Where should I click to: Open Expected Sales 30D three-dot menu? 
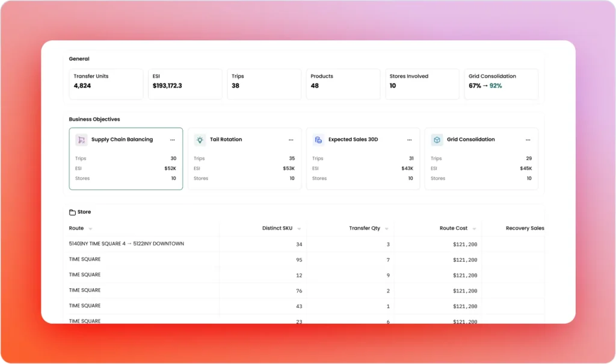(410, 140)
